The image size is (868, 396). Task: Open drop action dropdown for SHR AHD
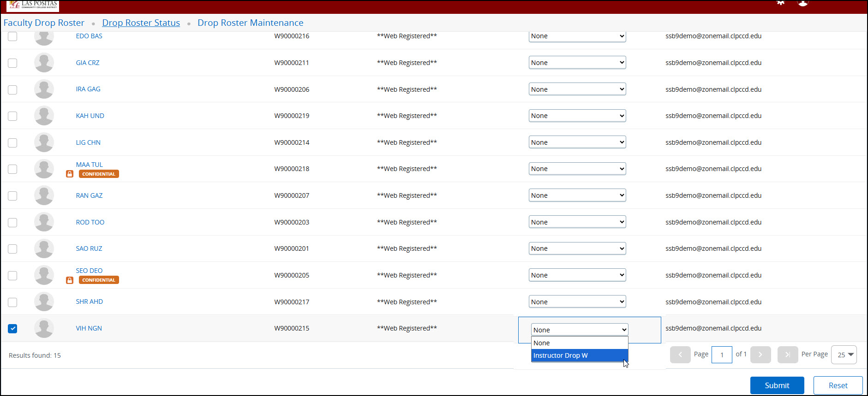[x=577, y=302]
